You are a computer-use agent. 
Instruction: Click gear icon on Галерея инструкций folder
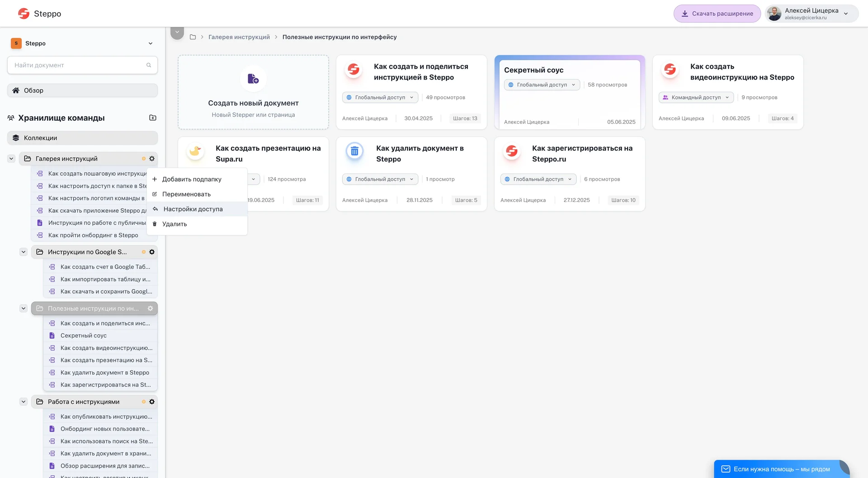click(x=152, y=159)
